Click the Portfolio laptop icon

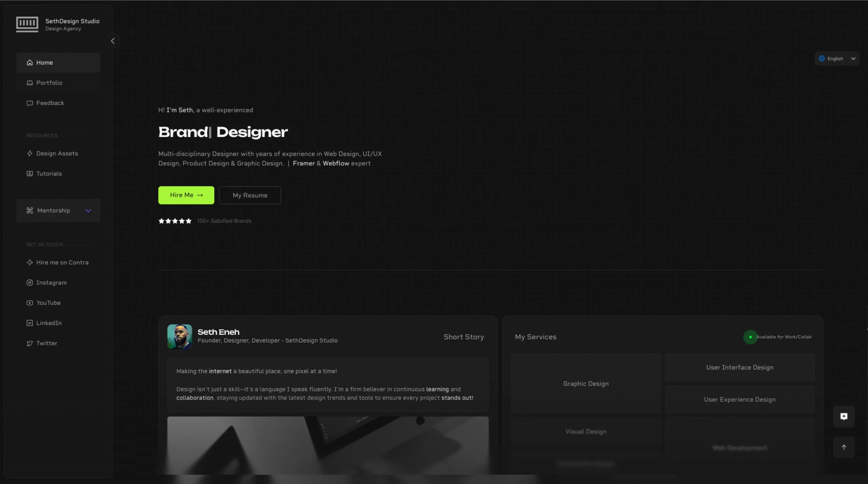[x=30, y=83]
